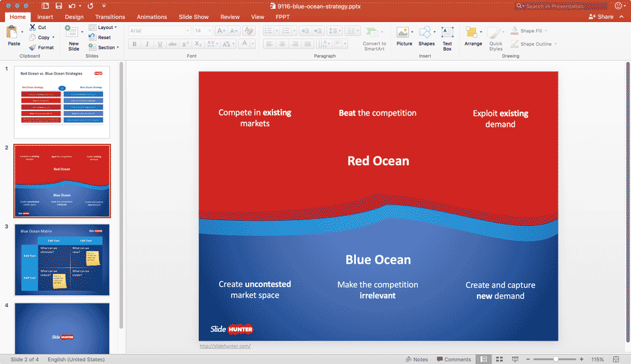Switch to the Transitions ribbon tab
The width and height of the screenshot is (631, 364).
coord(110,16)
